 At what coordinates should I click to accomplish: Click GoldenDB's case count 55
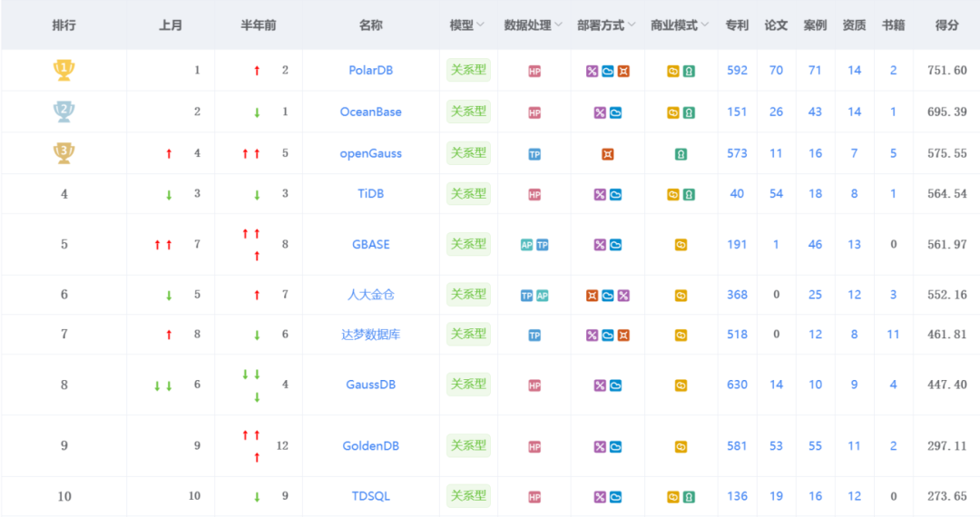(815, 446)
